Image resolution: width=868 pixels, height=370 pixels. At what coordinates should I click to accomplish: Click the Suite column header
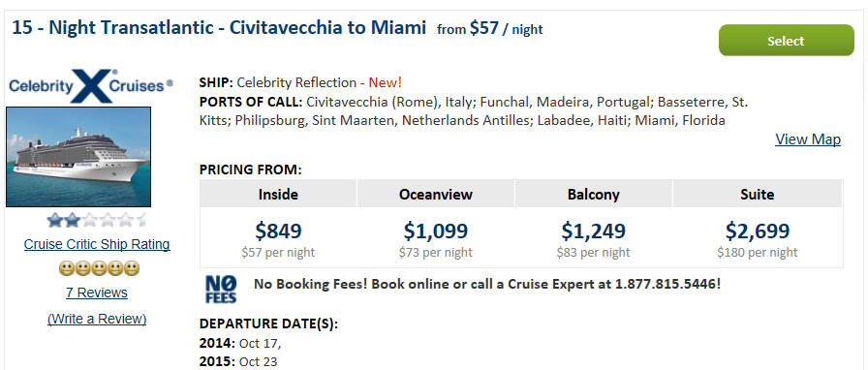pyautogui.click(x=758, y=194)
